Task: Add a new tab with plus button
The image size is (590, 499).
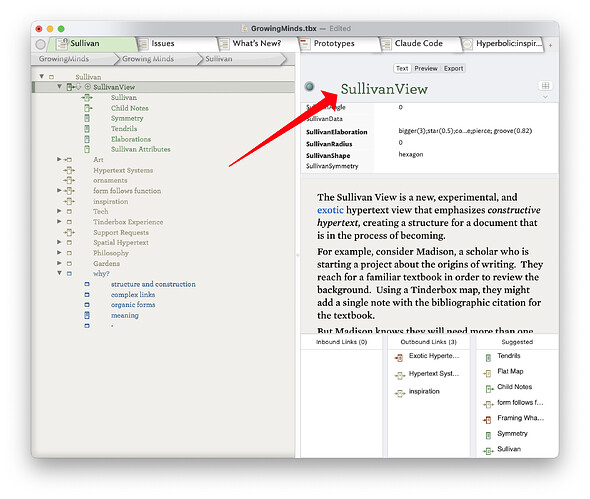Action: tap(550, 45)
